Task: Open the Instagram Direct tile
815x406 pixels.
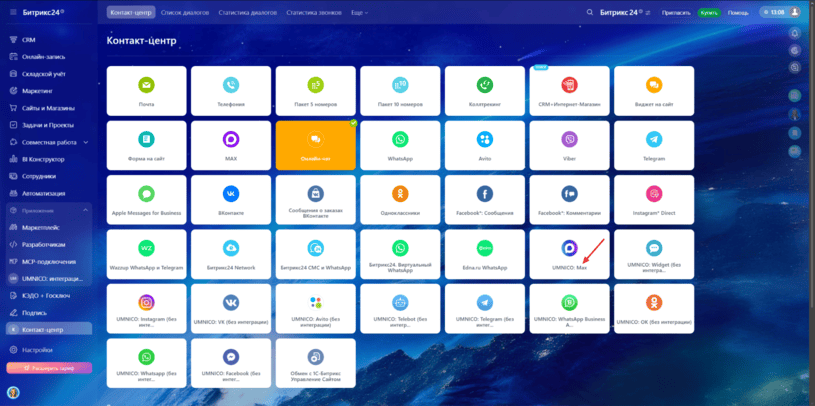Action: click(x=653, y=199)
